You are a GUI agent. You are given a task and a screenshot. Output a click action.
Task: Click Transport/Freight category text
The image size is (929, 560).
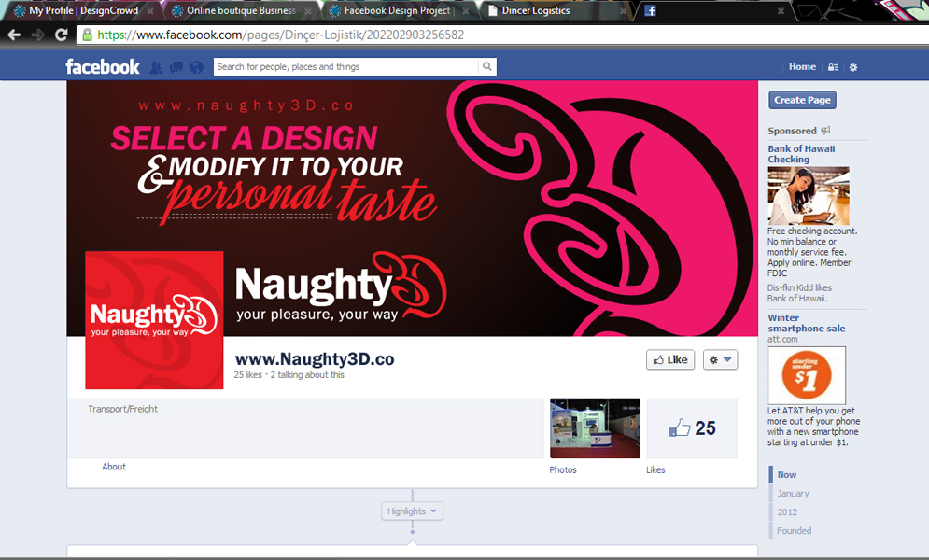tap(122, 409)
